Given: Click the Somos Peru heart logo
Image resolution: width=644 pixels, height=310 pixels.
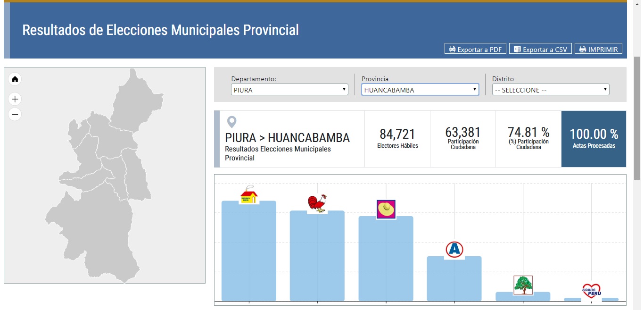Looking at the screenshot, I should [x=592, y=290].
